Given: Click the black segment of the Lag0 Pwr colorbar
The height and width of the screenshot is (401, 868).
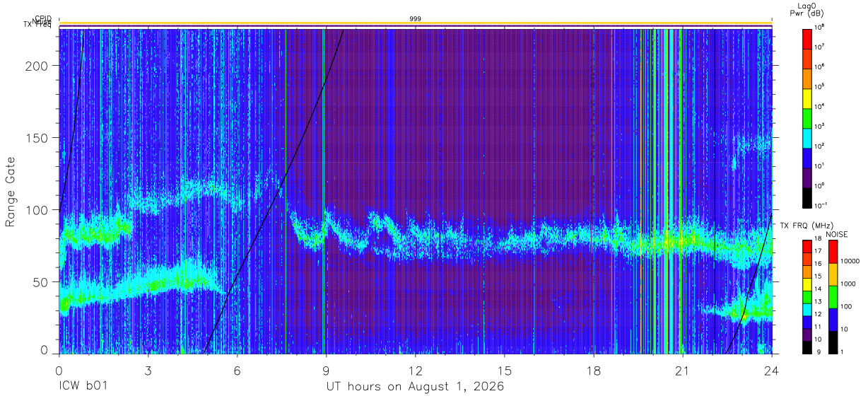Looking at the screenshot, I should pos(807,197).
